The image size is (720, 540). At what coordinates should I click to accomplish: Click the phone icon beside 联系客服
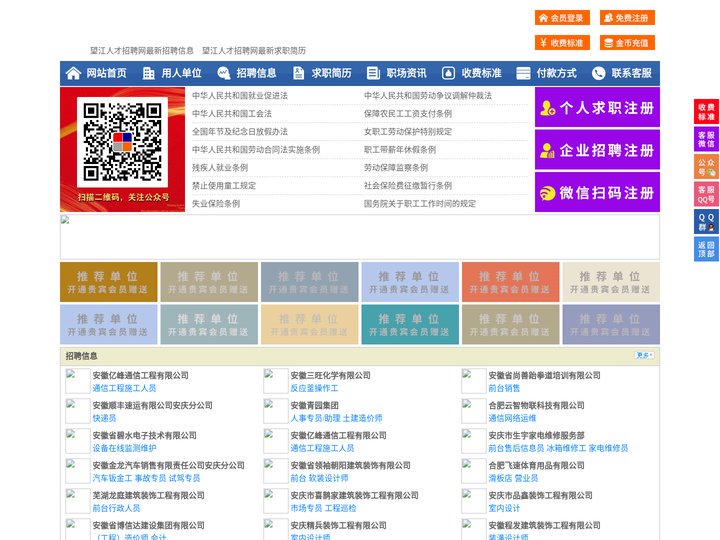(x=598, y=73)
